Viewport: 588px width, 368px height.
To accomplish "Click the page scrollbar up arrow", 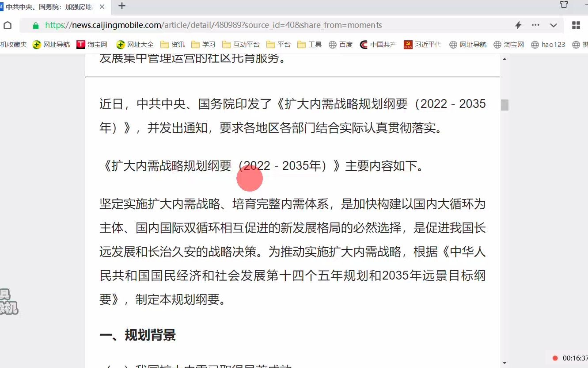I will pyautogui.click(x=505, y=59).
